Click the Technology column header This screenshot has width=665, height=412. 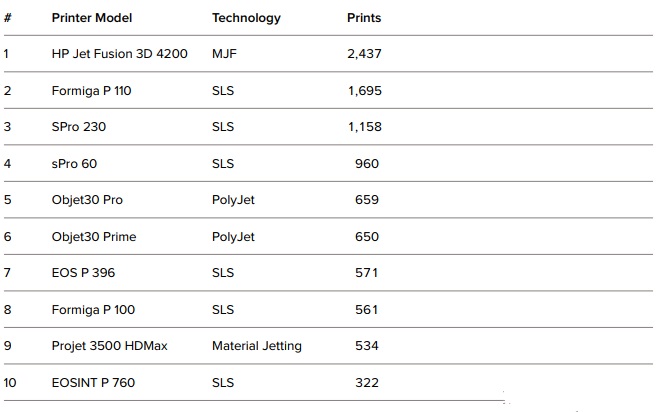(246, 18)
